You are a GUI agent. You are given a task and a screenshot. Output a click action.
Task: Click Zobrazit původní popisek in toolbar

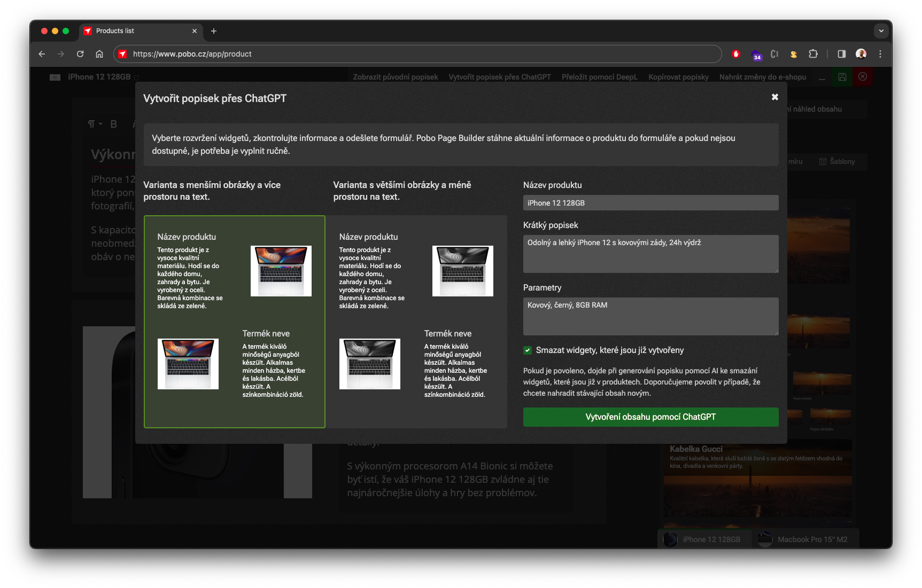point(396,77)
